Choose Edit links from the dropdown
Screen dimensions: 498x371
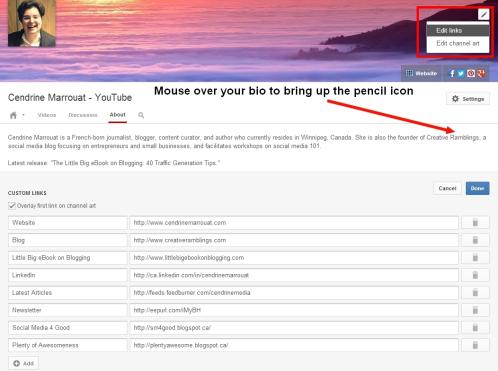[458, 30]
